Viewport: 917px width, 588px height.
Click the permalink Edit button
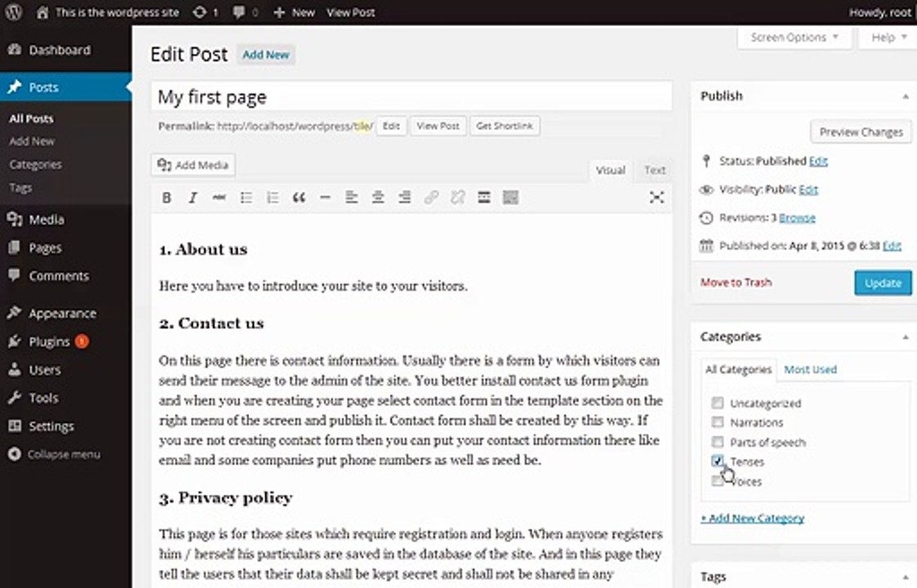391,126
